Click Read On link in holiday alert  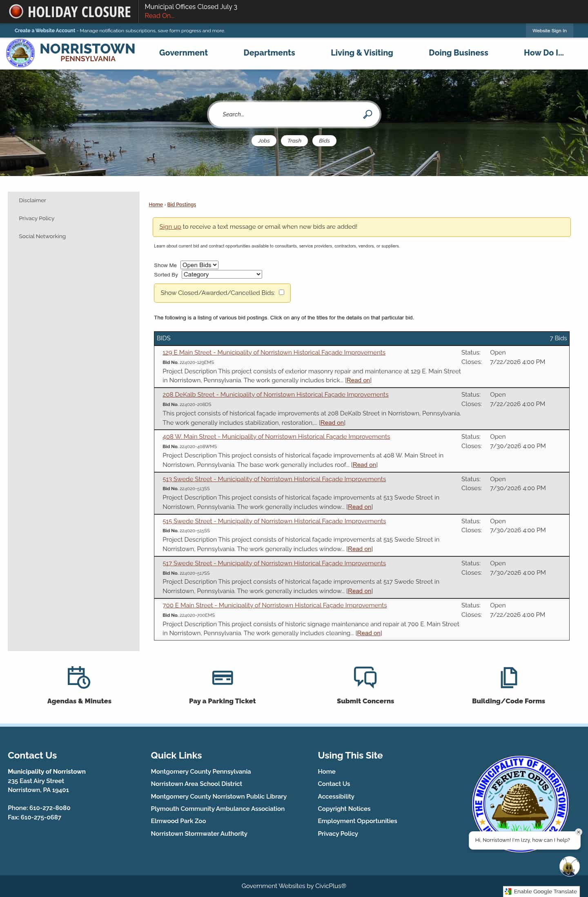[159, 16]
